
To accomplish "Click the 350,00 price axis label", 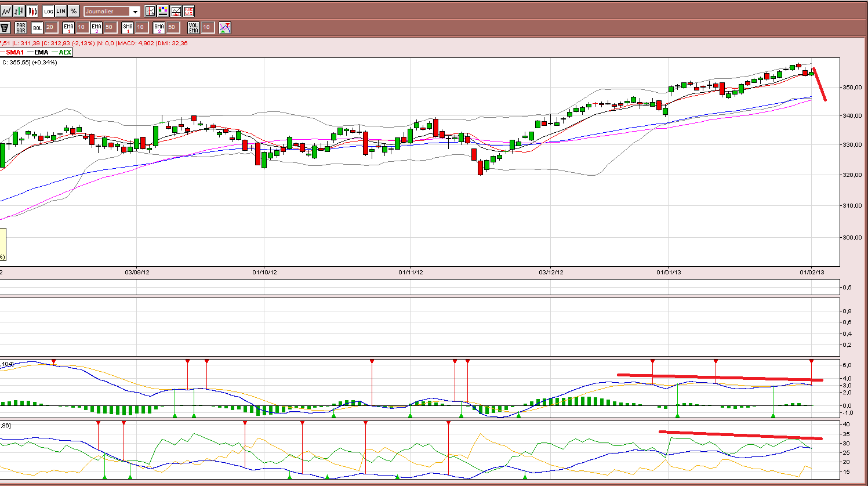I will (x=852, y=87).
